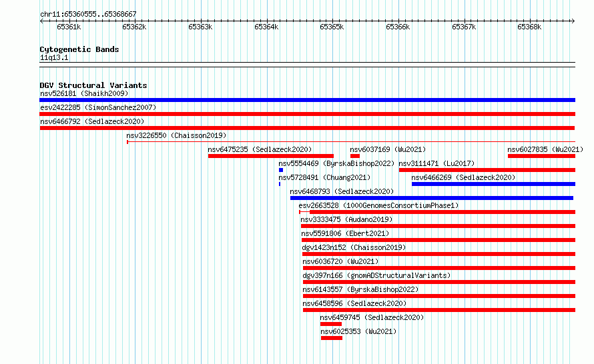Open nsv3333475 (Audano2019) label
Screen dimensions: 594x364
pos(346,219)
